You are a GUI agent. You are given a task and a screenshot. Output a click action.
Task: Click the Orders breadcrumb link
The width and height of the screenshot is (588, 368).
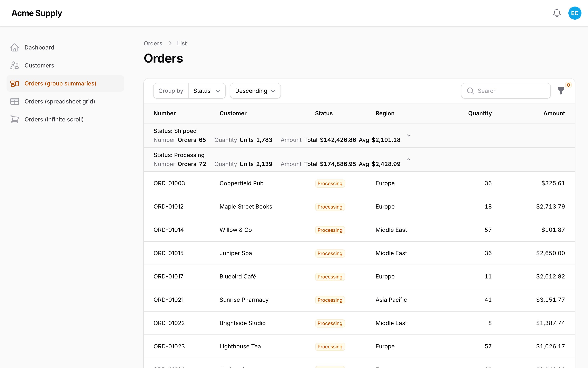click(153, 43)
